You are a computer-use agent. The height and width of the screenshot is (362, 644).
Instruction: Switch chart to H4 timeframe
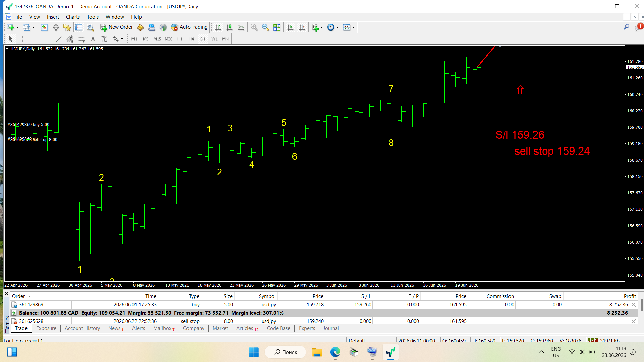pos(191,39)
